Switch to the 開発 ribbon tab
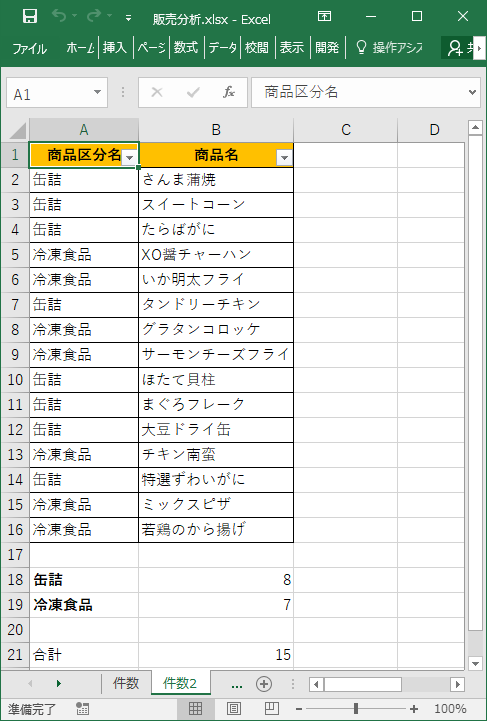487x721 pixels. 327,48
